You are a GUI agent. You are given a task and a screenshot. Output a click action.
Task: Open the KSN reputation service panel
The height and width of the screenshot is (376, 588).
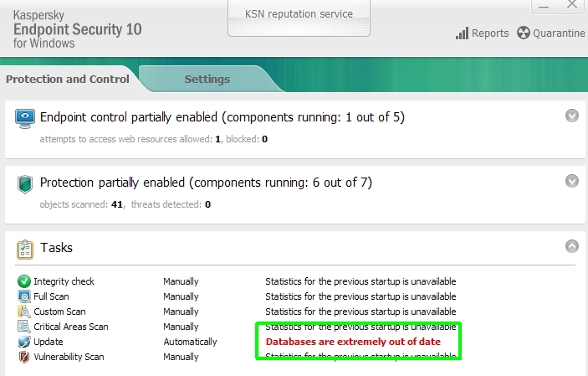[299, 18]
